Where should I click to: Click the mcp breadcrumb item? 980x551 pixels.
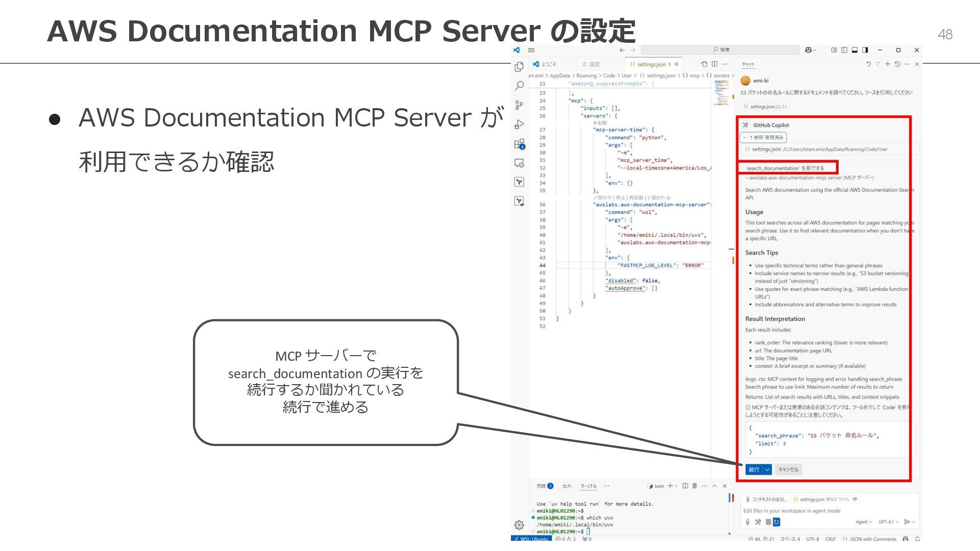pyautogui.click(x=691, y=76)
